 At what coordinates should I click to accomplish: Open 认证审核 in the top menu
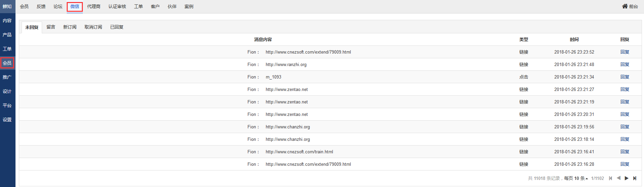click(x=117, y=6)
